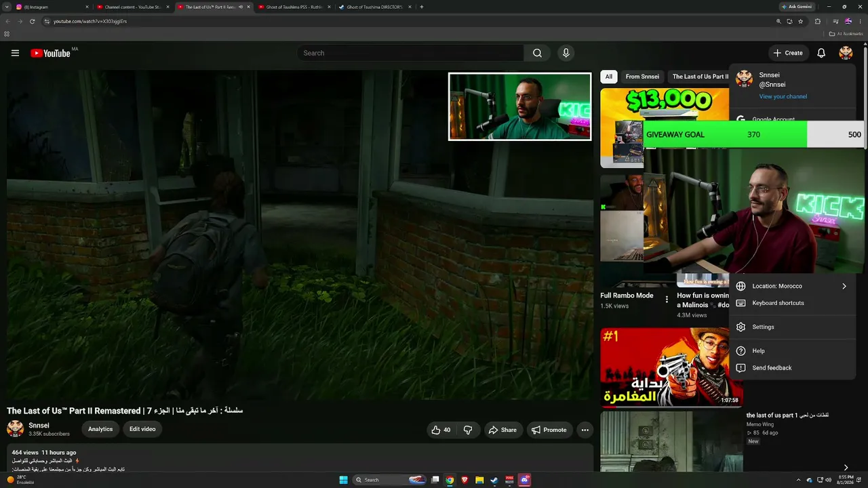The image size is (868, 488).
Task: Open Steam from the taskbar
Action: [x=494, y=480]
